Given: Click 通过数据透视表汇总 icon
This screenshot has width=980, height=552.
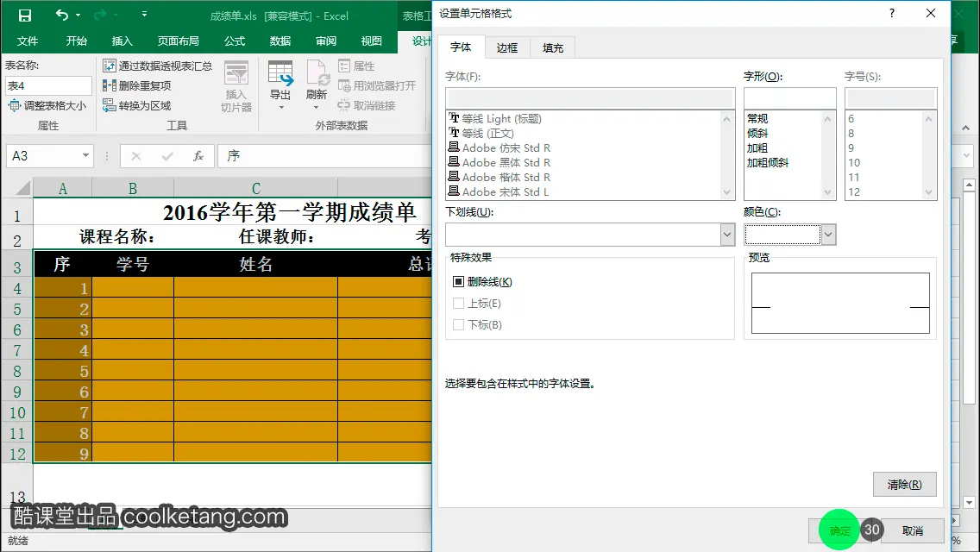Looking at the screenshot, I should pos(110,66).
